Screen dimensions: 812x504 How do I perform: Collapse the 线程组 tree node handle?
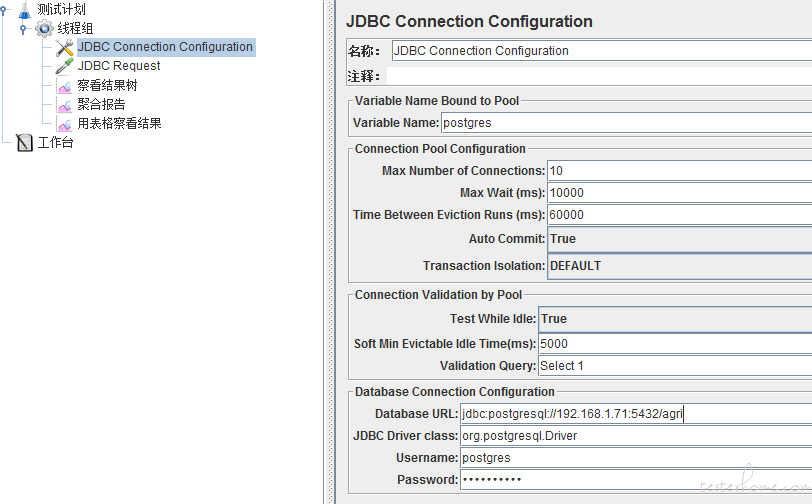[x=23, y=28]
